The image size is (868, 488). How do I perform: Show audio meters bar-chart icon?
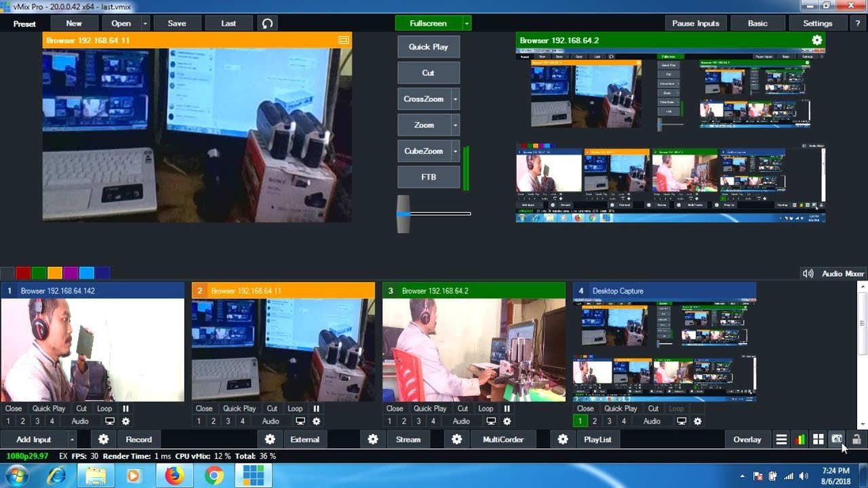(x=800, y=439)
